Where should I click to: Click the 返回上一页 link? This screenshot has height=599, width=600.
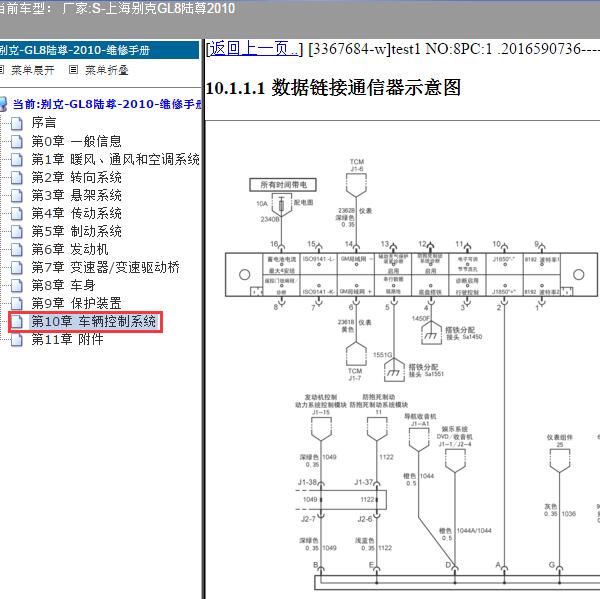(x=254, y=49)
